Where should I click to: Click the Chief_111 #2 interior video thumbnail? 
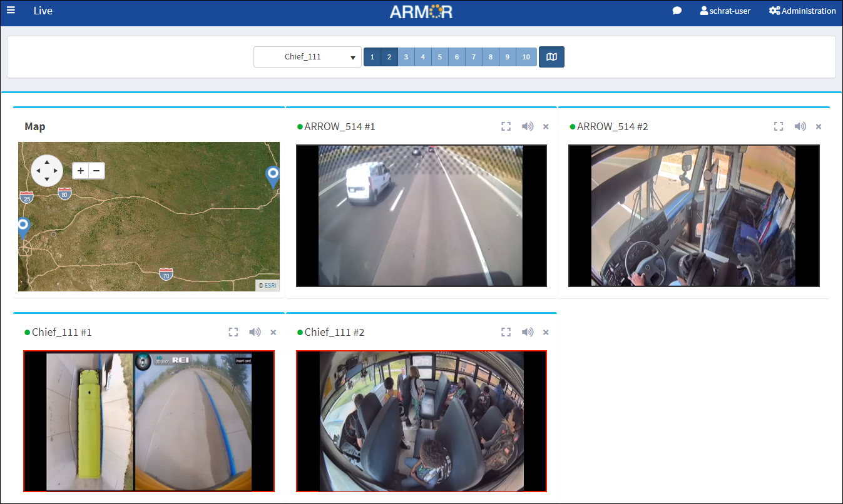[421, 421]
